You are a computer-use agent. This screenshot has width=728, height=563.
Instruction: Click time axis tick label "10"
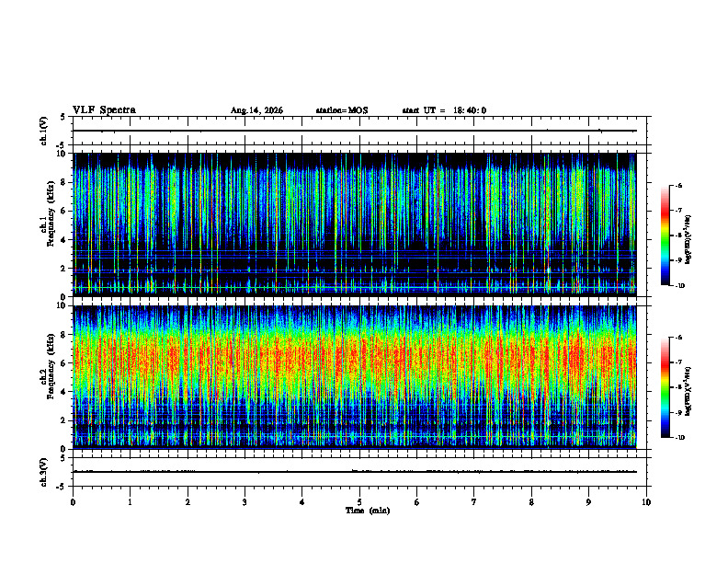[646, 502]
